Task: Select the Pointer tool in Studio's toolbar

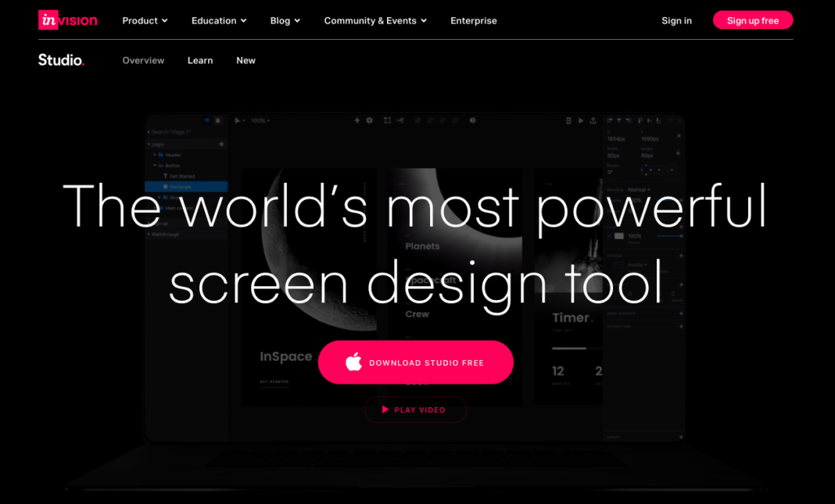Action: point(238,120)
